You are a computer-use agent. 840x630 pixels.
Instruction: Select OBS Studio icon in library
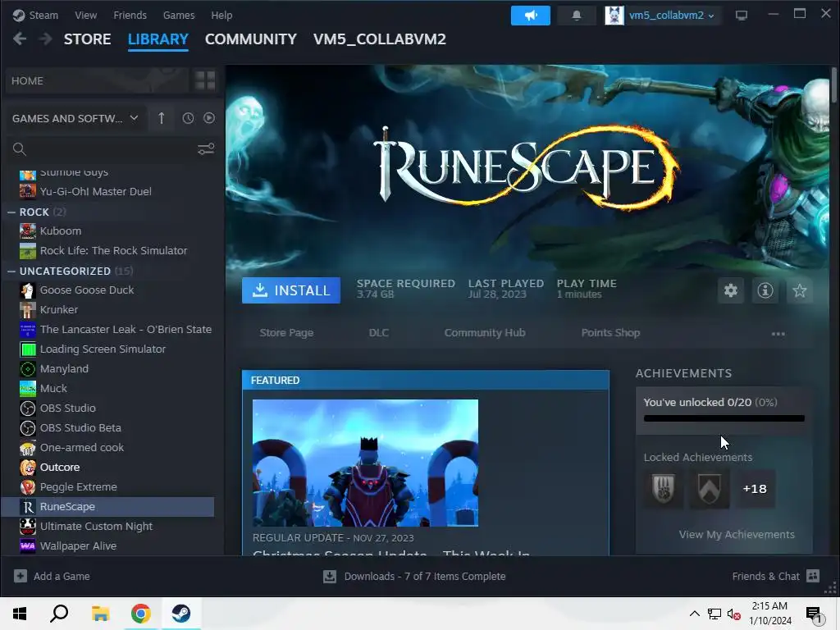[x=28, y=409]
